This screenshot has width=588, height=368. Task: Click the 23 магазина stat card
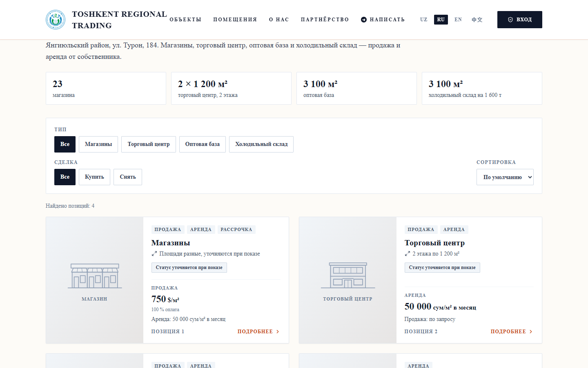[x=106, y=88]
